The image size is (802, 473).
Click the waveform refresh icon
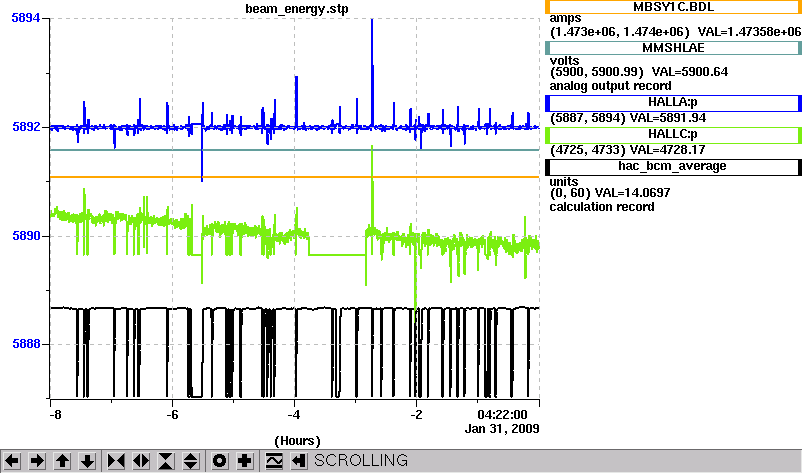click(274, 461)
